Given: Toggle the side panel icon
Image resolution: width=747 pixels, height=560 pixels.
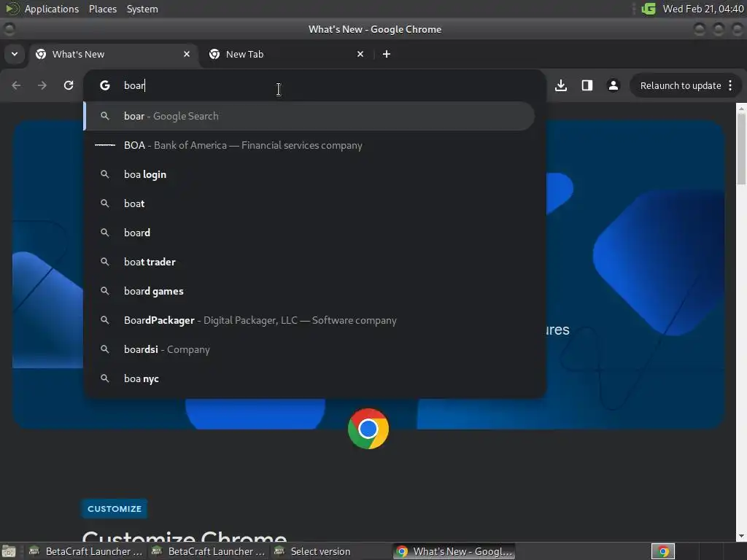Looking at the screenshot, I should 587,85.
